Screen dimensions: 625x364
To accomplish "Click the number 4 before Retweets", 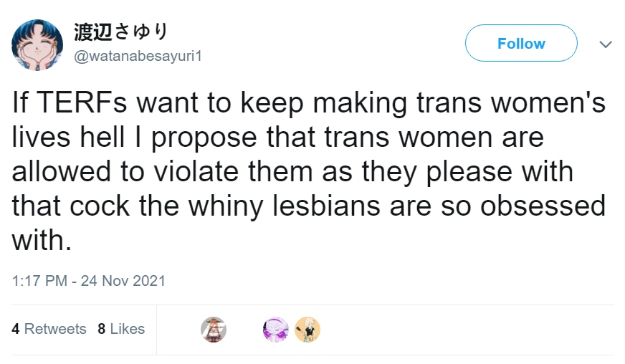I will (x=16, y=329).
